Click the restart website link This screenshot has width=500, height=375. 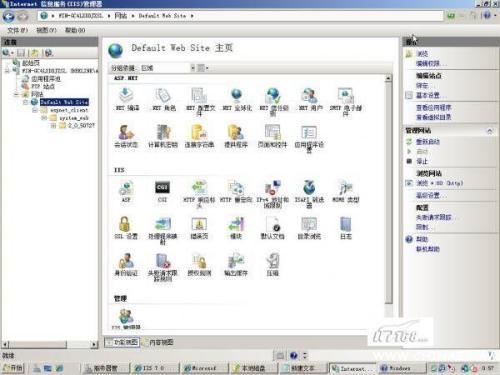[x=428, y=142]
